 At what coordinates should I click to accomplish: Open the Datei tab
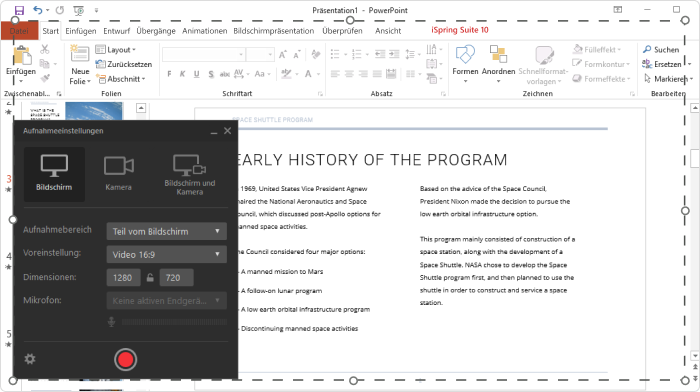(19, 31)
